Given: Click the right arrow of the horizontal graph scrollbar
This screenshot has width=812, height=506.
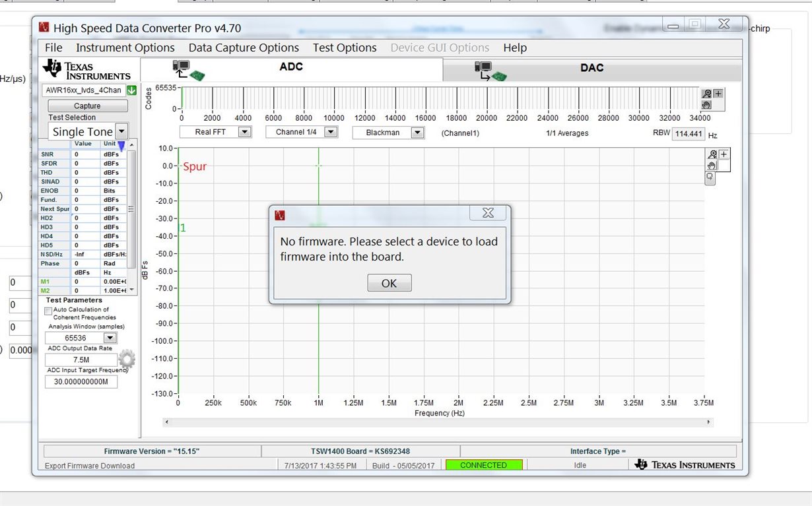Looking at the screenshot, I should pos(709,422).
